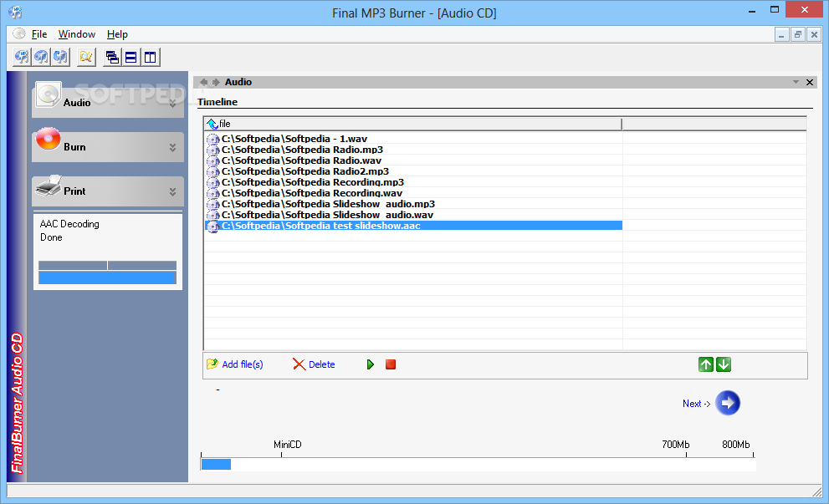
Task: Expand the Burn sidebar section chevron
Action: coord(172,147)
